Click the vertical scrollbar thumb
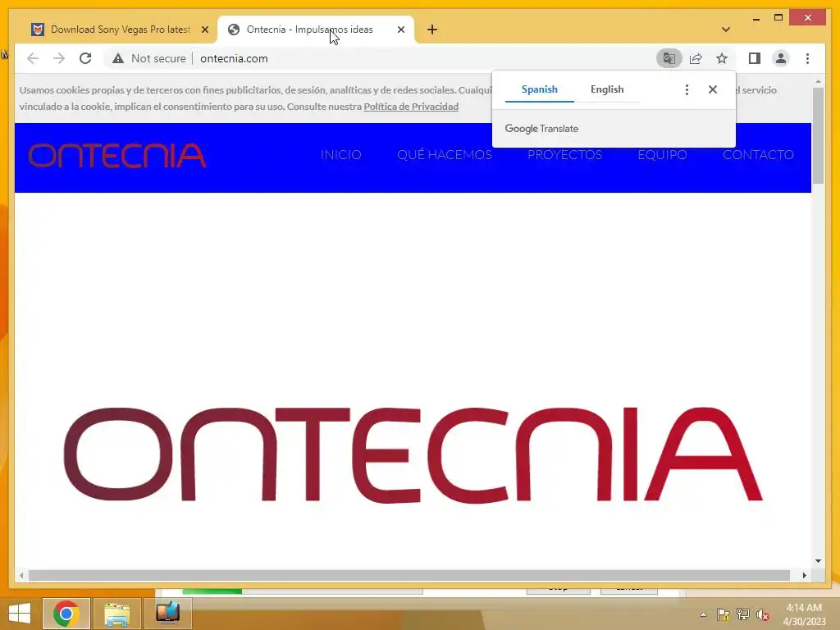This screenshot has width=840, height=630. [818, 135]
